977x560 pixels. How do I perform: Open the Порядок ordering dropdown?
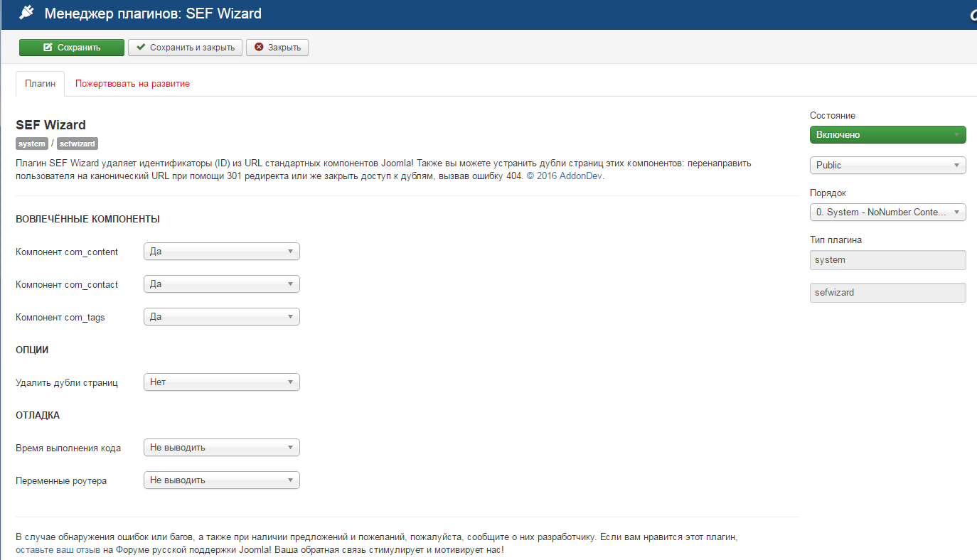(888, 212)
